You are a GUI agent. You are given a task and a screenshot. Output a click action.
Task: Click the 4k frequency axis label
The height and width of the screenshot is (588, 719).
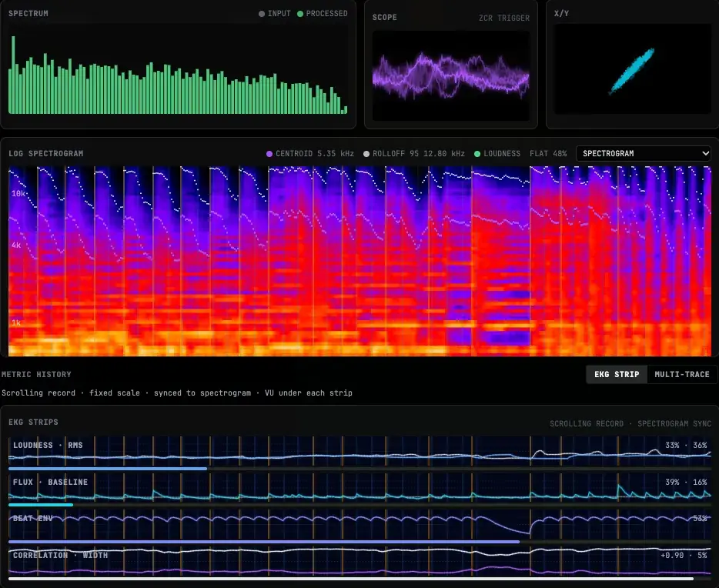(16, 246)
